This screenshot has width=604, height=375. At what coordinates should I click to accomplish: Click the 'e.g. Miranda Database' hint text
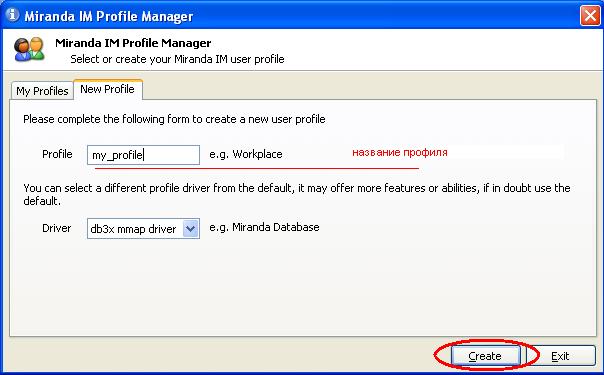pyautogui.click(x=264, y=228)
